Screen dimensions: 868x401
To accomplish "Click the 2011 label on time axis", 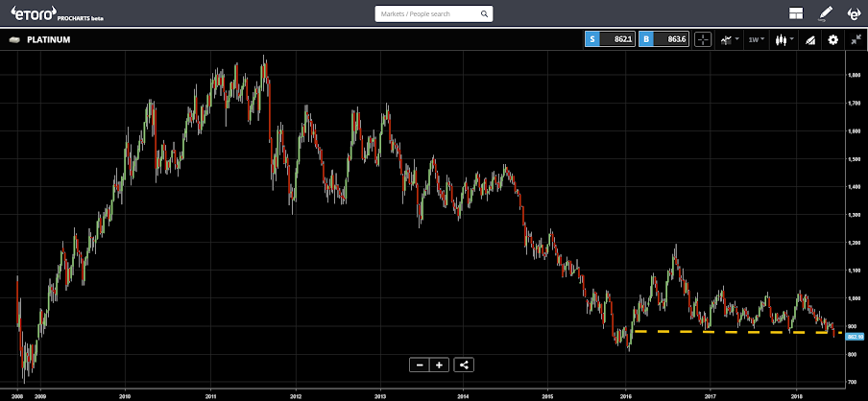I will [x=210, y=396].
